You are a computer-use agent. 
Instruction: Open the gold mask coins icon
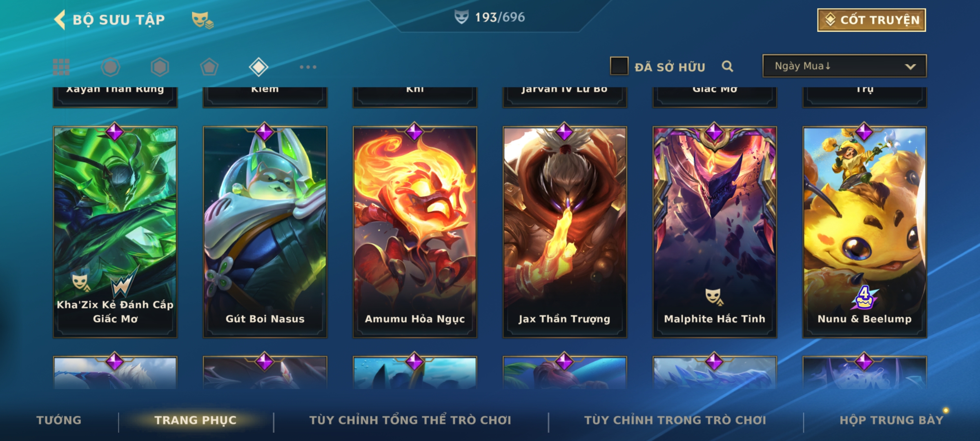[203, 20]
